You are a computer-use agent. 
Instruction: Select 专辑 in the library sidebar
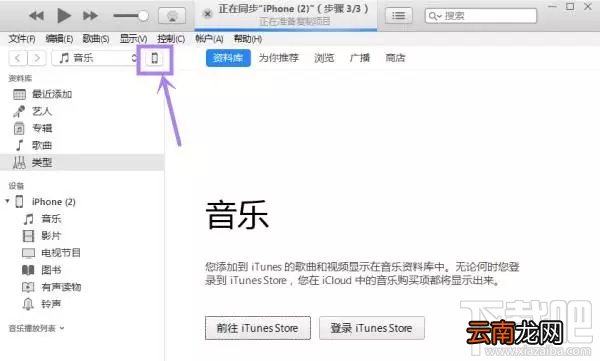point(82,128)
